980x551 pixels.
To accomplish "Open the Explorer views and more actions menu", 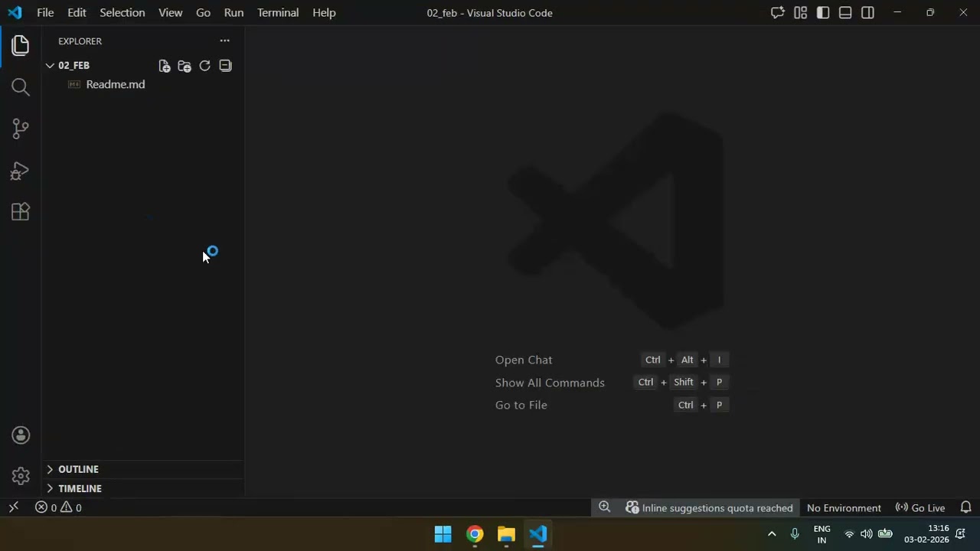I will (224, 41).
